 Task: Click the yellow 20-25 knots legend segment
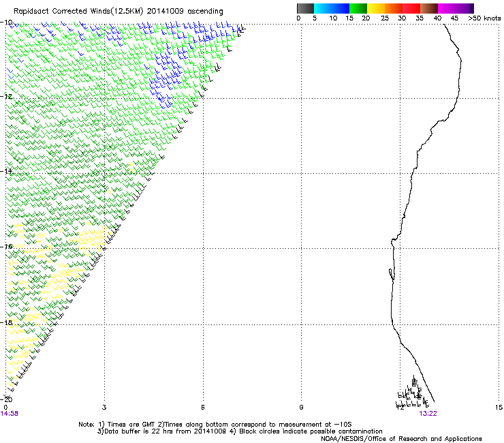[x=376, y=8]
